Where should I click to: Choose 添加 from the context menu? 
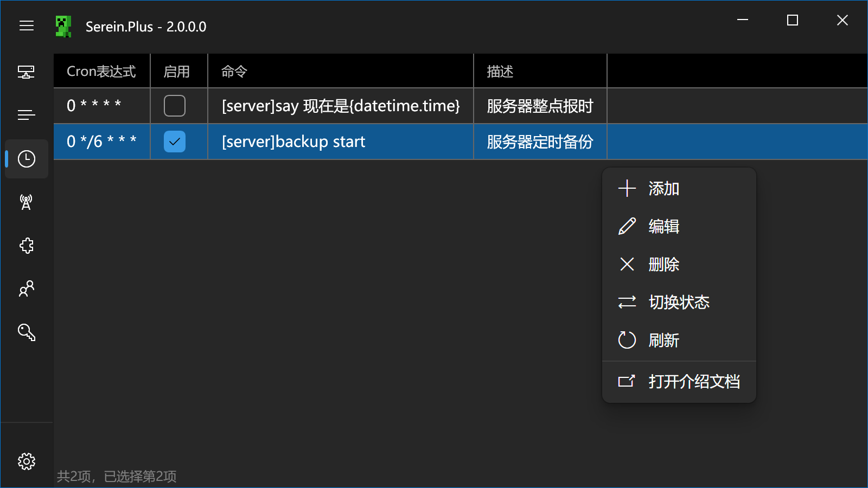pyautogui.click(x=679, y=189)
